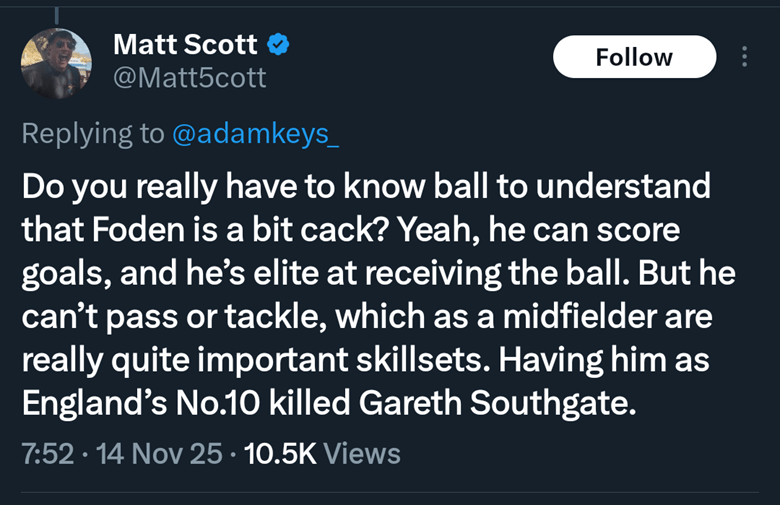Click the thread connector line above the avatar
This screenshot has height=505, width=780.
(x=57, y=12)
